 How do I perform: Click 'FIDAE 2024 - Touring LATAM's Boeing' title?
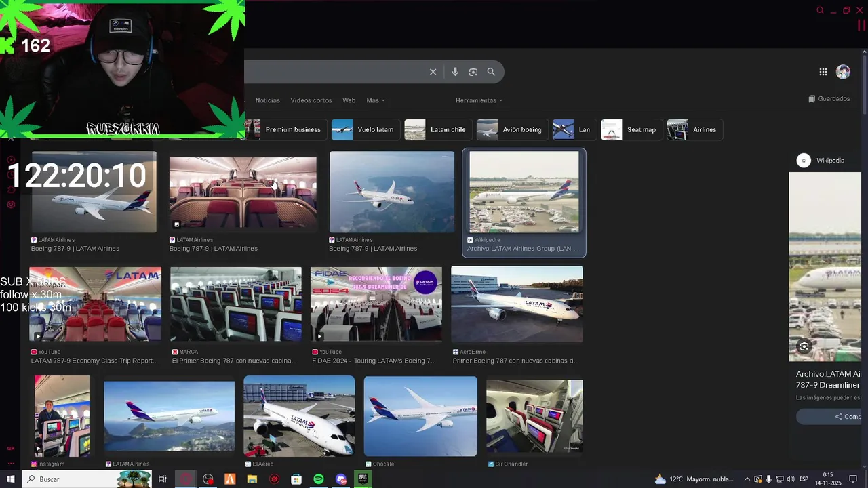pos(374,361)
